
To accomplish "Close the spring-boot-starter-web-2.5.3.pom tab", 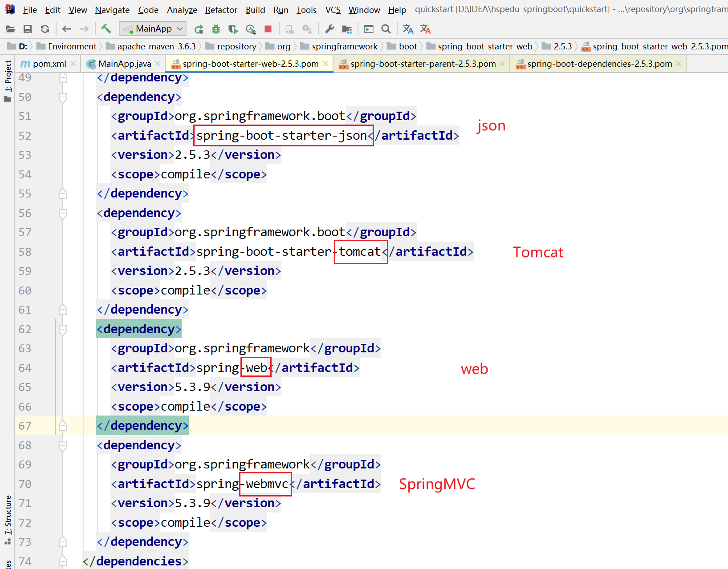I will click(325, 64).
